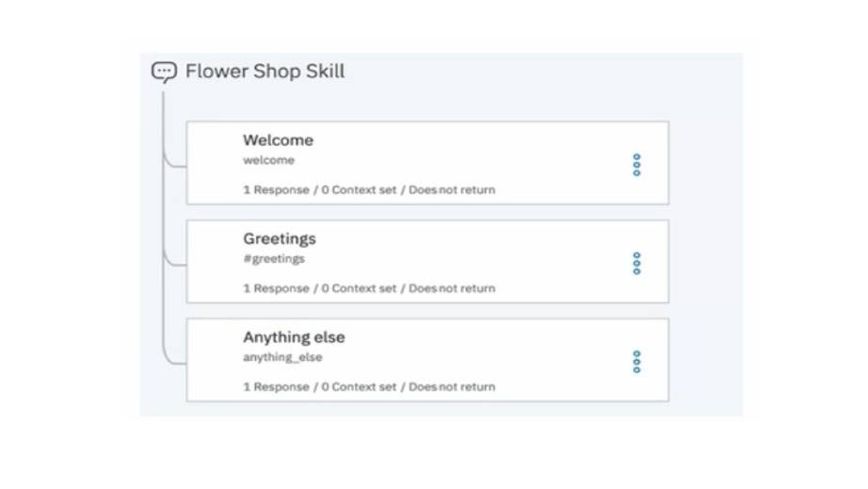The image size is (868, 489).
Task: Select the Welcome node title
Action: [x=278, y=140]
